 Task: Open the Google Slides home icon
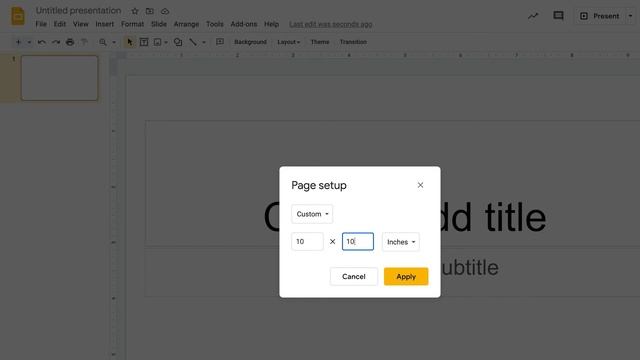tap(18, 16)
